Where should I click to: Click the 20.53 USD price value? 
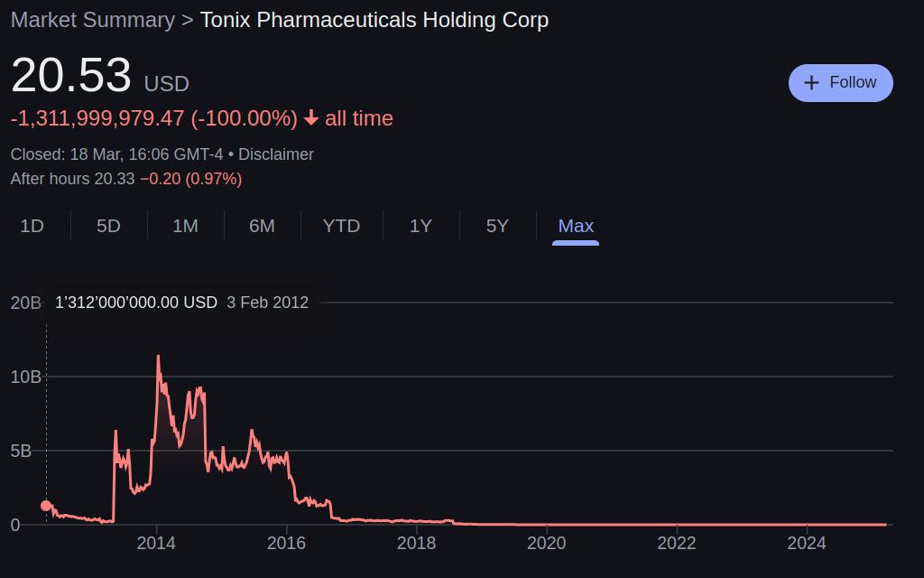tap(70, 76)
